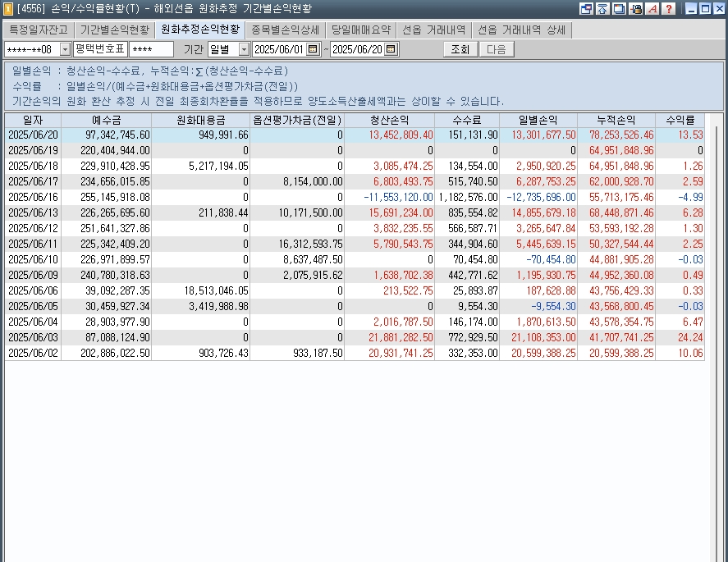This screenshot has height=562, width=728.
Task: Click the padlock screen-lock icon
Action: pos(635,9)
